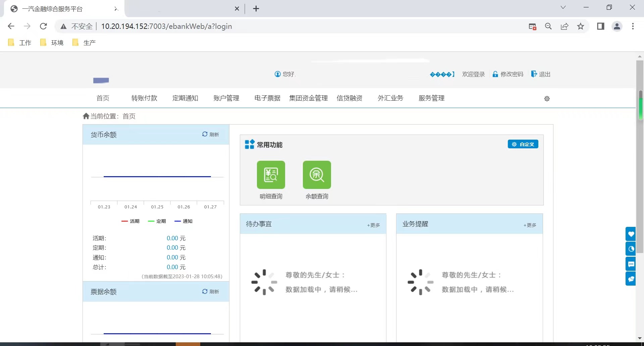Open the 生产 bookmark folder

84,43
